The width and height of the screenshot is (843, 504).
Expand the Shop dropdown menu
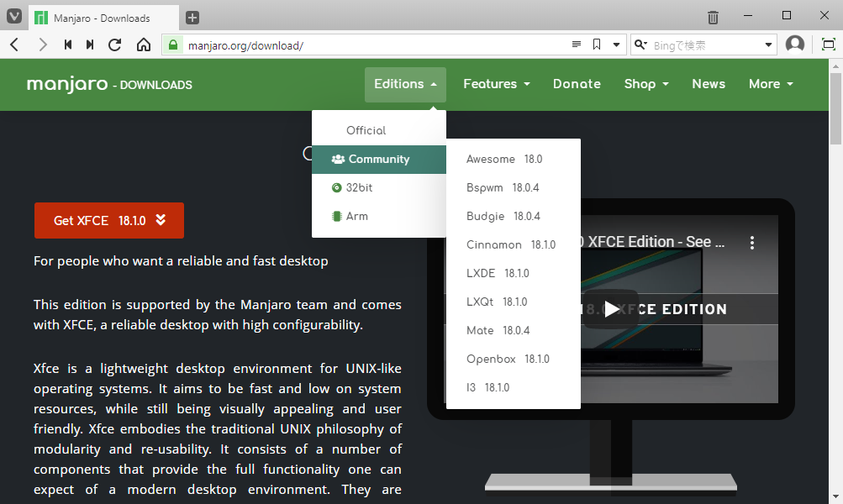[x=646, y=84]
